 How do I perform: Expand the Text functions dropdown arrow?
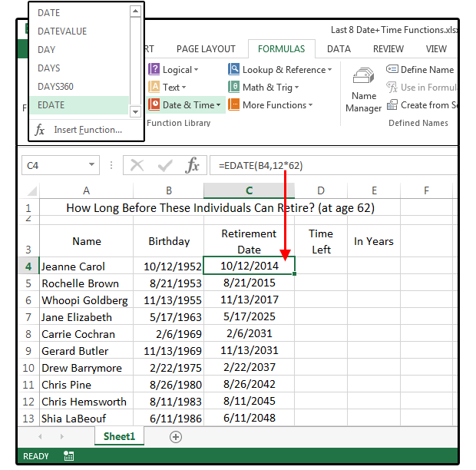tap(183, 88)
